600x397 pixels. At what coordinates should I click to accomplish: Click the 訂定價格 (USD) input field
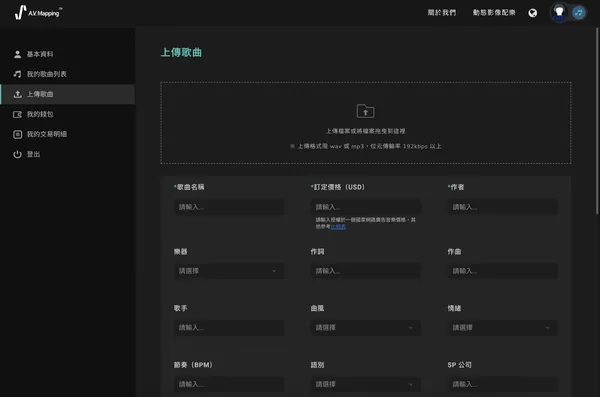click(365, 207)
